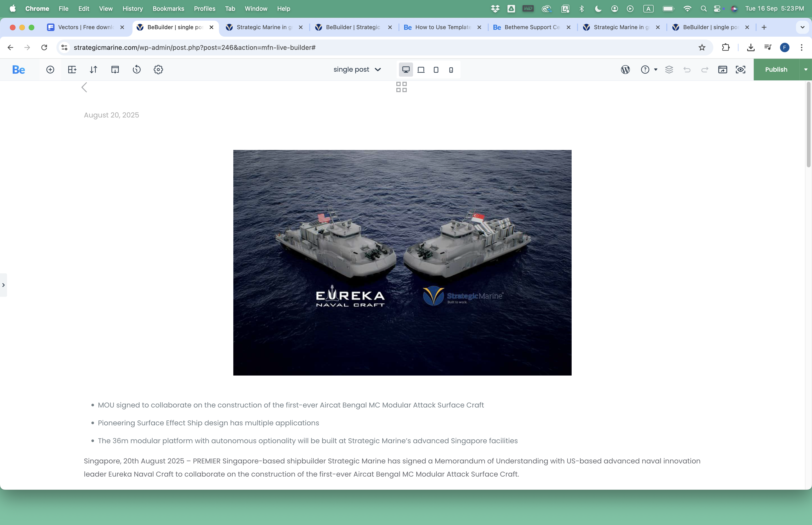Reload the current page
The height and width of the screenshot is (525, 812).
(44, 47)
